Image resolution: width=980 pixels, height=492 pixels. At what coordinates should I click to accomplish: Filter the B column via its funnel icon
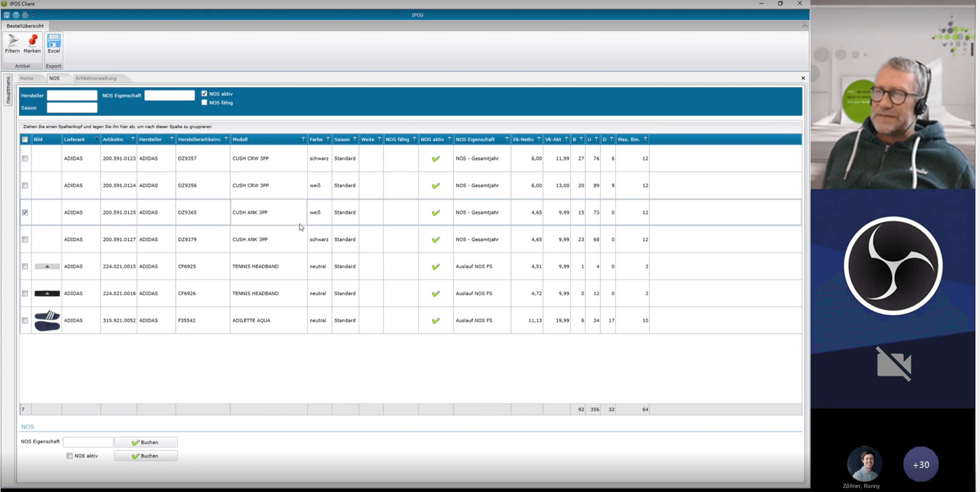pyautogui.click(x=581, y=139)
